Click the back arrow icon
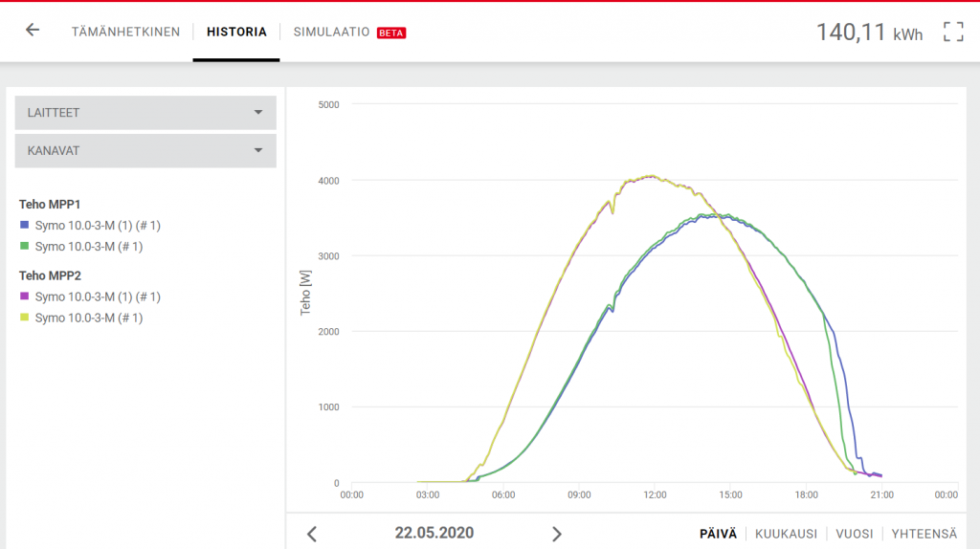 click(33, 30)
